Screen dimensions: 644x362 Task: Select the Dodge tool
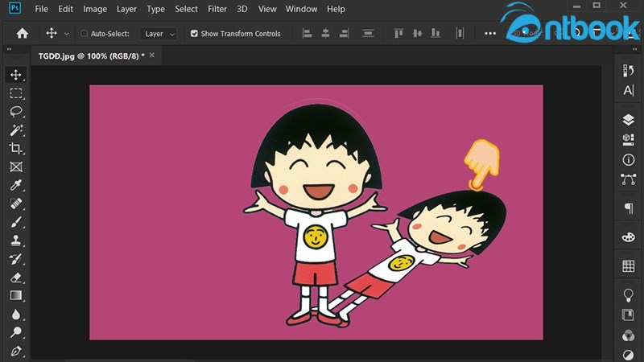[16, 332]
